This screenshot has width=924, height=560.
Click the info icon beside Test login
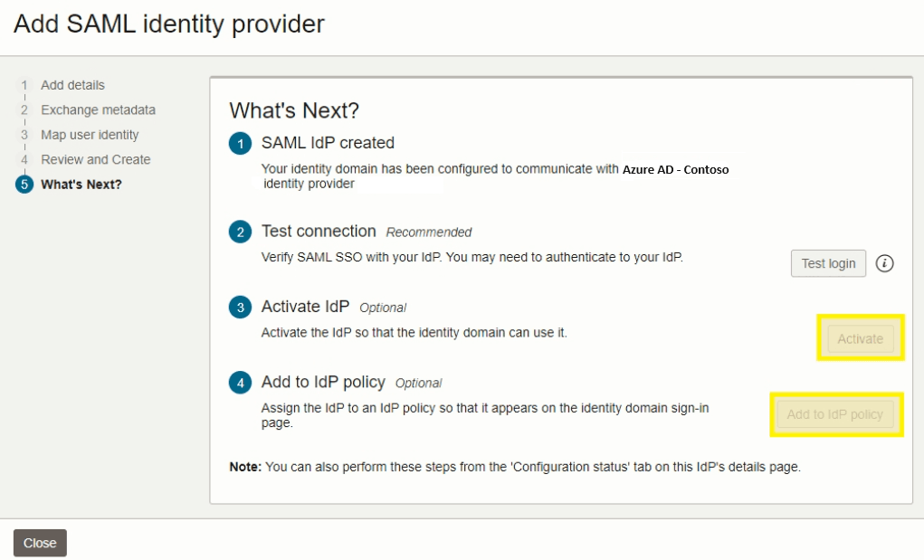(885, 263)
